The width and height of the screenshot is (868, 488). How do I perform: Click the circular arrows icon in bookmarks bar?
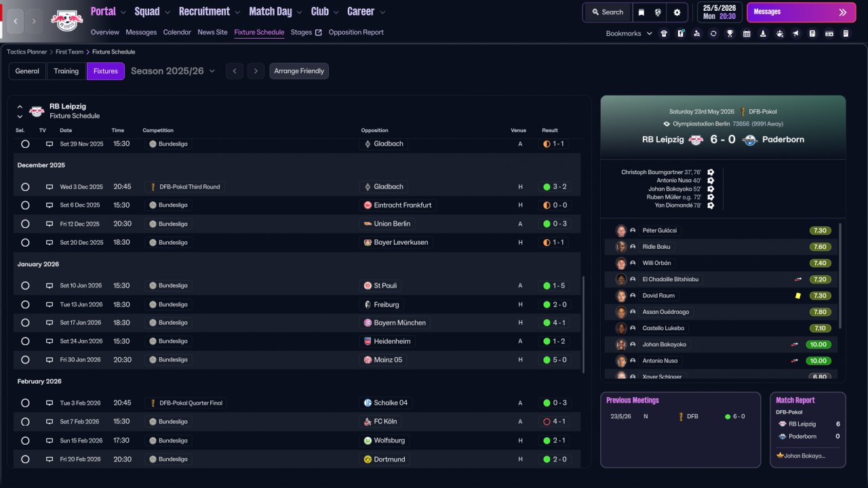713,33
